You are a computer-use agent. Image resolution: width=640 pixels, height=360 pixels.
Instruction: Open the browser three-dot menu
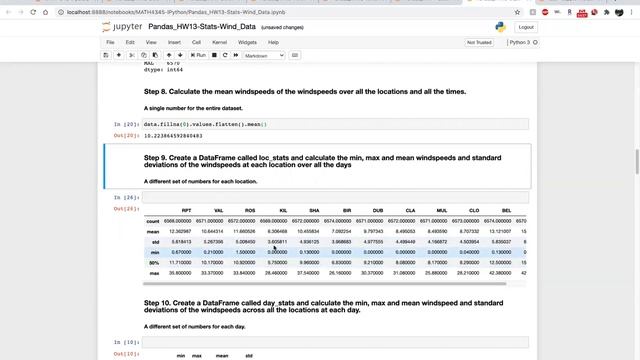631,12
